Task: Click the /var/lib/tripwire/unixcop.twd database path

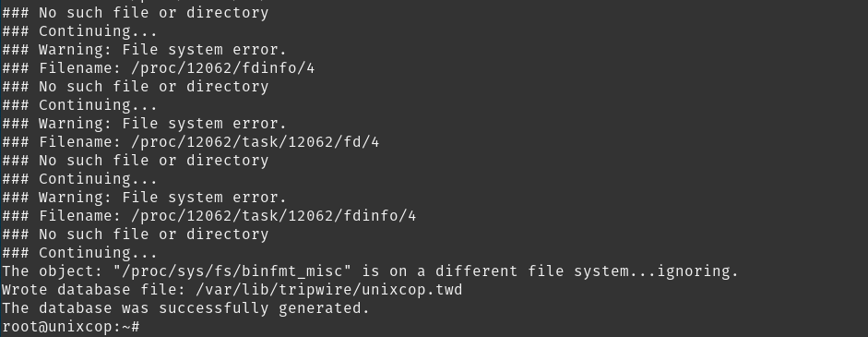Action: click(328, 290)
